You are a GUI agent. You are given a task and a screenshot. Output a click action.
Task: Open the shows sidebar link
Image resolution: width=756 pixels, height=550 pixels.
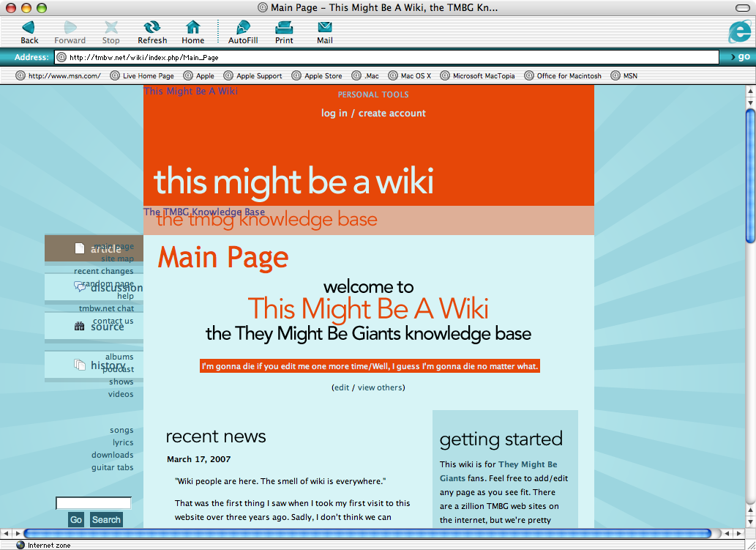point(121,382)
